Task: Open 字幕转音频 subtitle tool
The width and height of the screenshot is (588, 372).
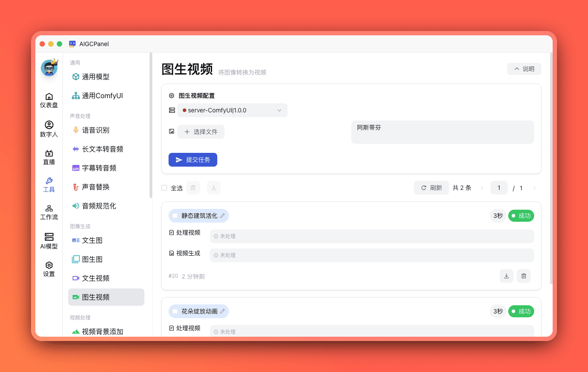Action: (106, 168)
